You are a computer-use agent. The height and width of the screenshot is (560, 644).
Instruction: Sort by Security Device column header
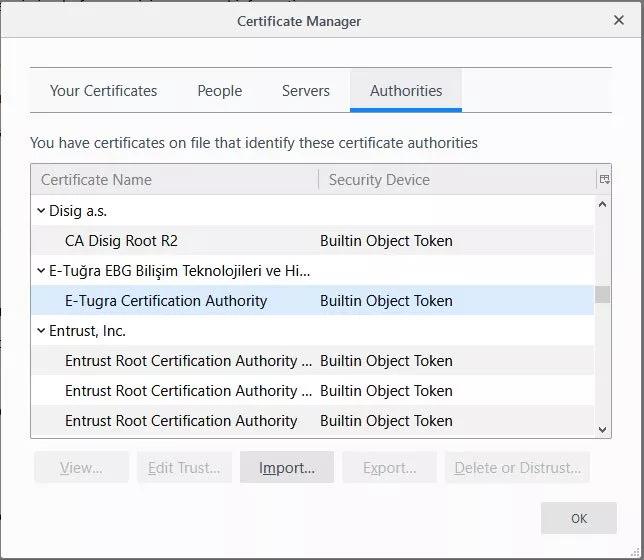[455, 180]
